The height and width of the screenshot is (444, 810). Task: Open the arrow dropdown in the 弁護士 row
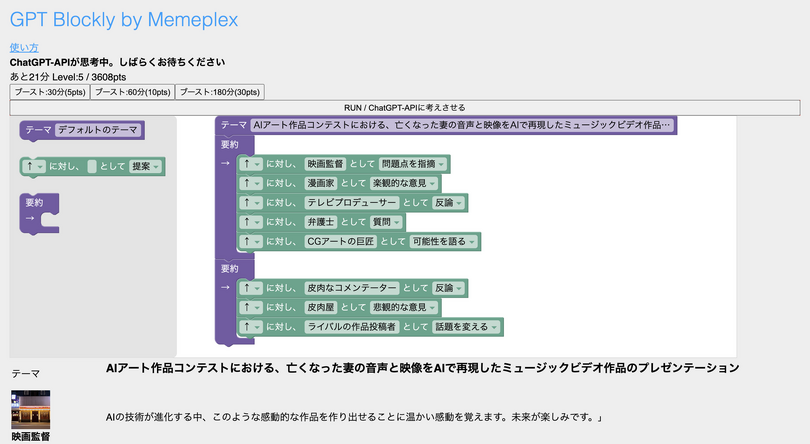click(x=251, y=222)
